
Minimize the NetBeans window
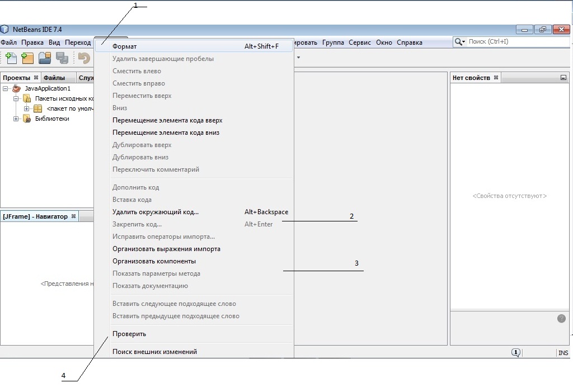click(x=525, y=30)
